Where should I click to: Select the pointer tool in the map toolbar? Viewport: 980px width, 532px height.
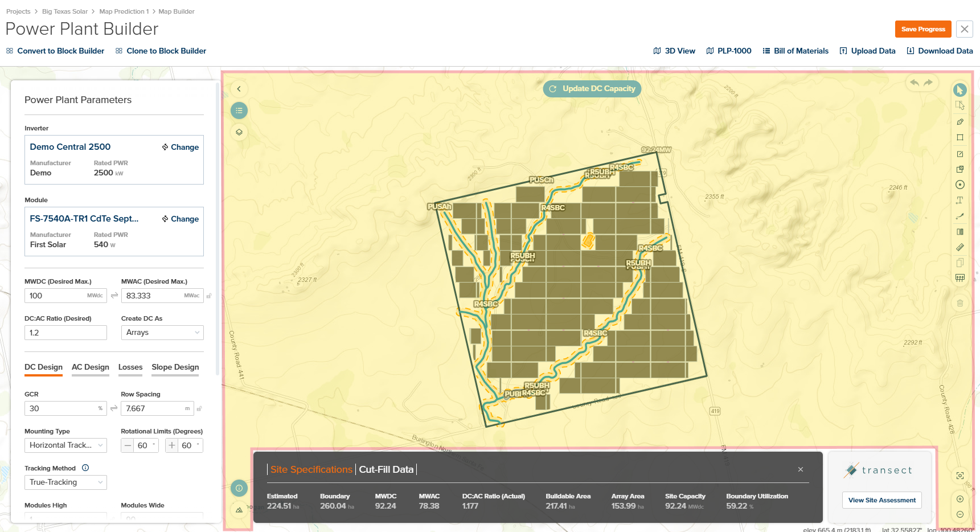click(x=960, y=90)
